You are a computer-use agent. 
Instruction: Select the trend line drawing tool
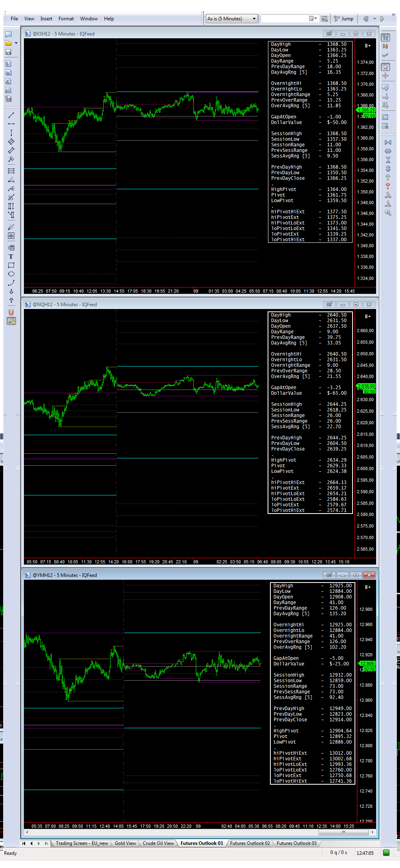pos(11,115)
